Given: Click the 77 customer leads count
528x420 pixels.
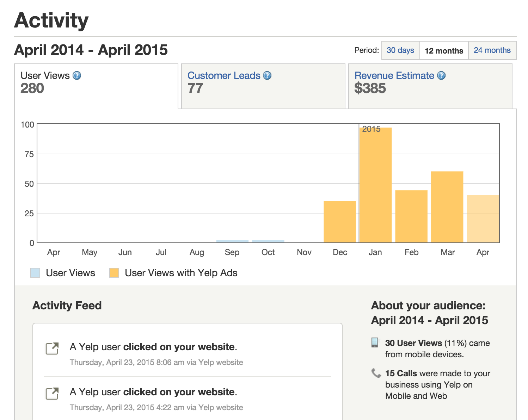Looking at the screenshot, I should 195,88.
